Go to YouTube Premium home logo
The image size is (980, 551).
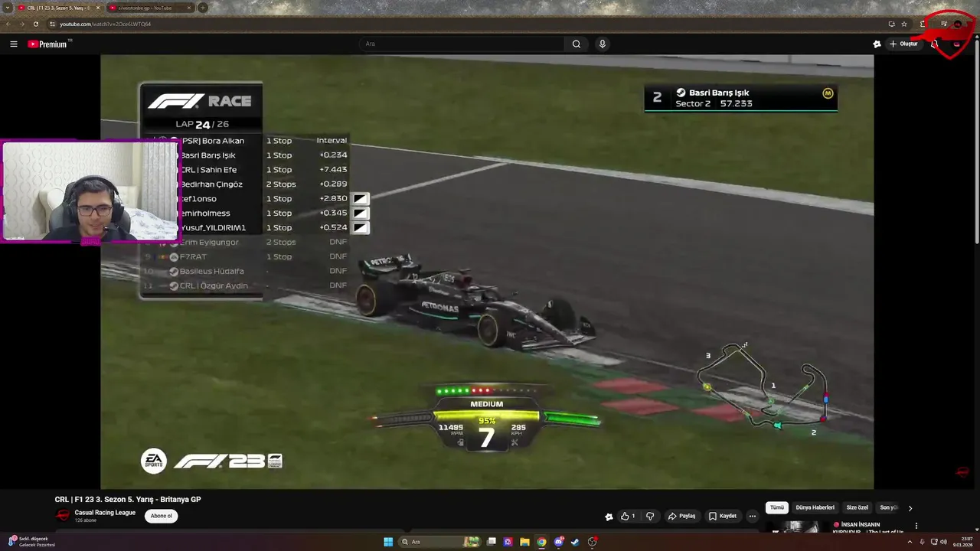coord(48,44)
